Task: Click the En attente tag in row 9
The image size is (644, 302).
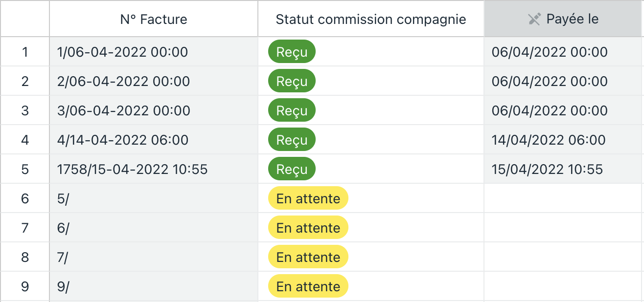Action: tap(308, 286)
